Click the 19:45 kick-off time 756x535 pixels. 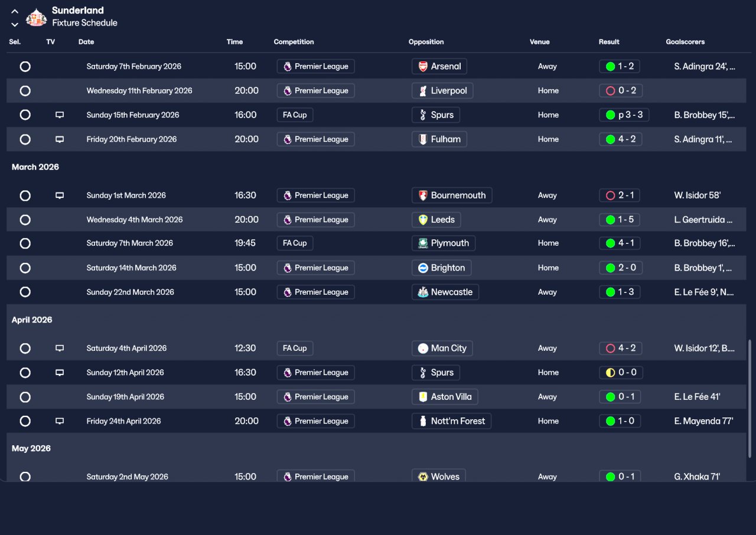coord(245,243)
